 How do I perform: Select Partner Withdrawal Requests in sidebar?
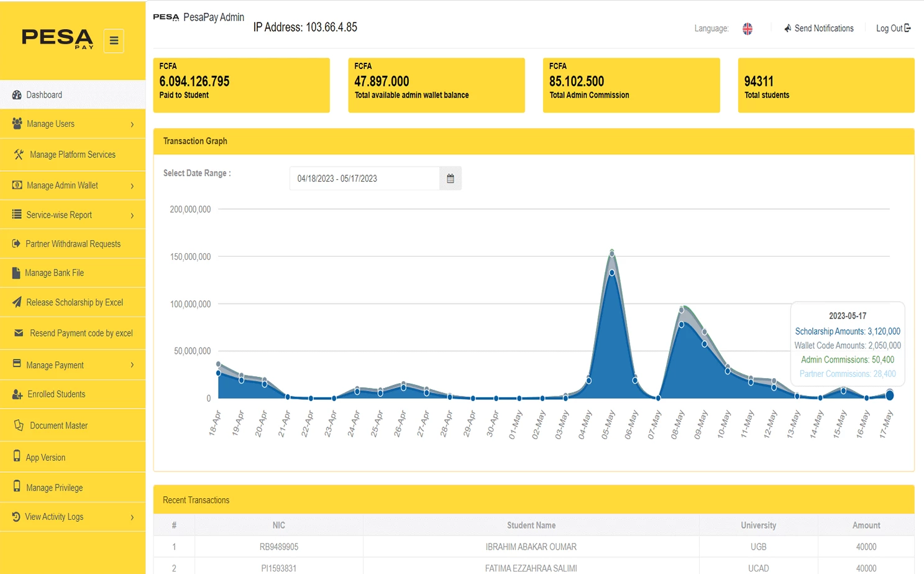pos(73,244)
